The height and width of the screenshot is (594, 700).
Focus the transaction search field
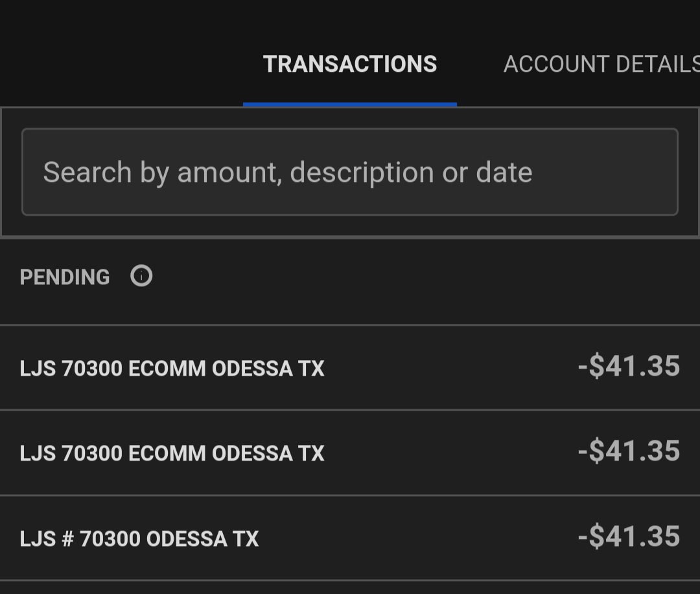(x=350, y=172)
